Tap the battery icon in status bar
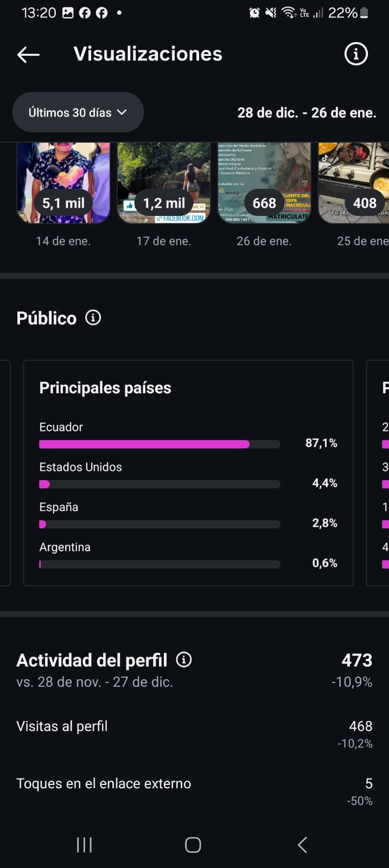389x868 pixels. click(364, 12)
